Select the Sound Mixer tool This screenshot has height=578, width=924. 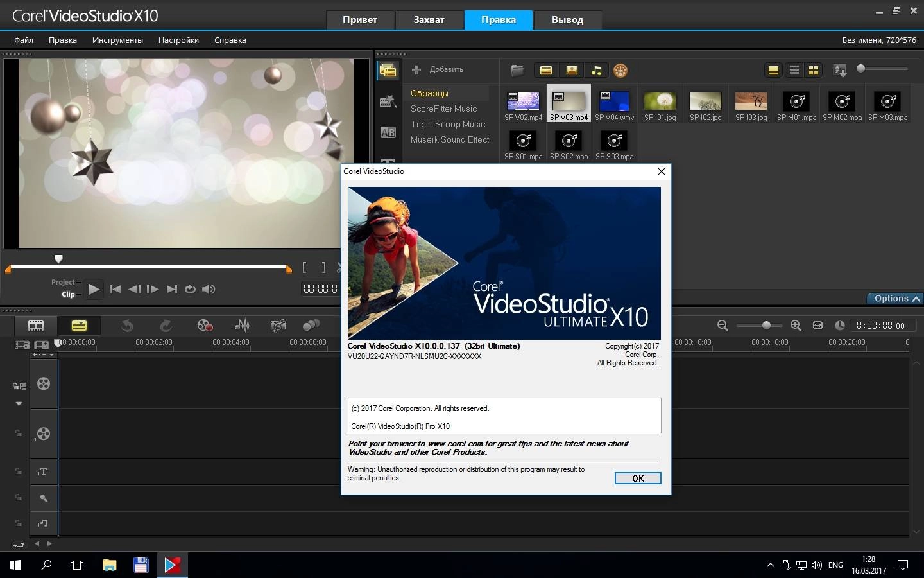tap(241, 326)
